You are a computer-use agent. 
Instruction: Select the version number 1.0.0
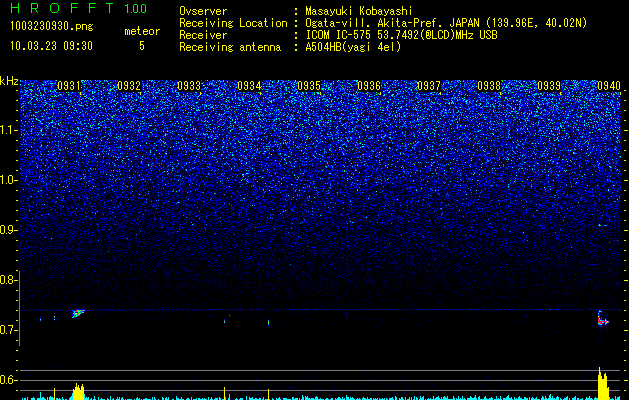pos(136,9)
